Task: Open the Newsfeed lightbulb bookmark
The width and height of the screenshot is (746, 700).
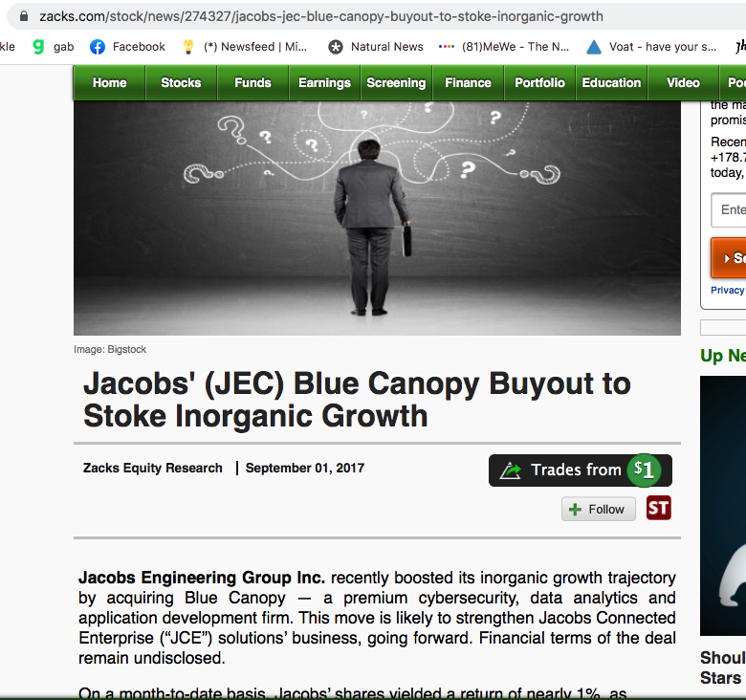Action: click(x=245, y=47)
